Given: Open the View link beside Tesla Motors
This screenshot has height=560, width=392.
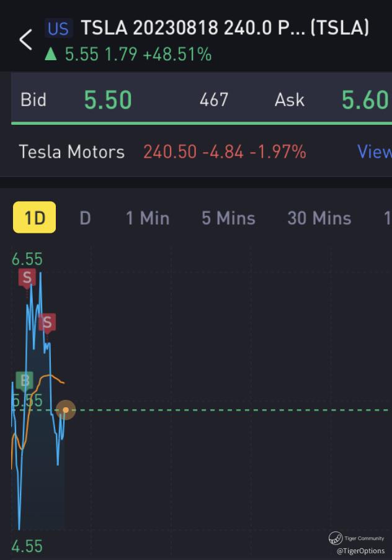Looking at the screenshot, I should [373, 151].
